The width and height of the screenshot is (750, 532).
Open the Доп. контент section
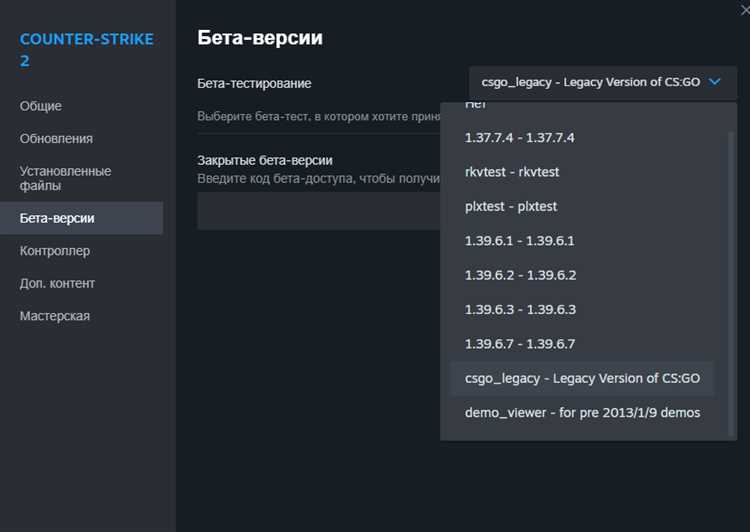point(57,283)
